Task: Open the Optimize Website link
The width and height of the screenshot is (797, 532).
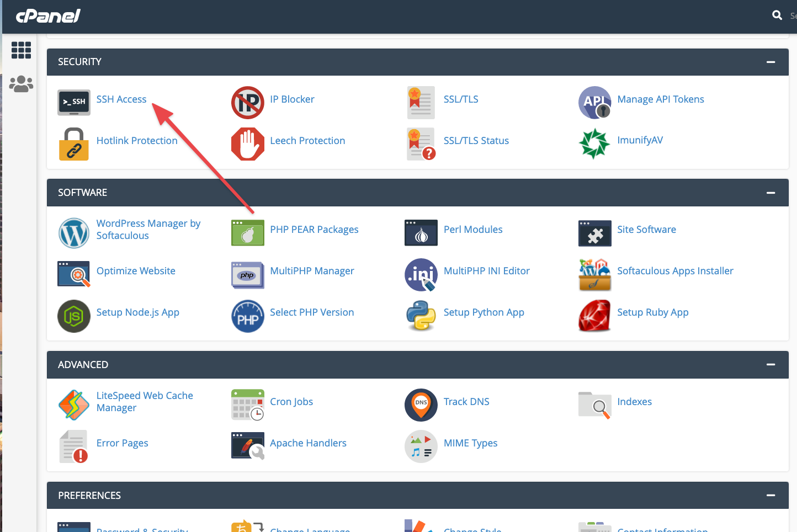Action: pyautogui.click(x=136, y=271)
